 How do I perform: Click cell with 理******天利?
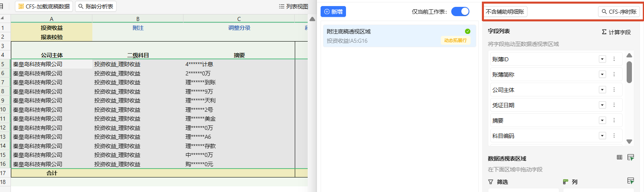coord(239,100)
